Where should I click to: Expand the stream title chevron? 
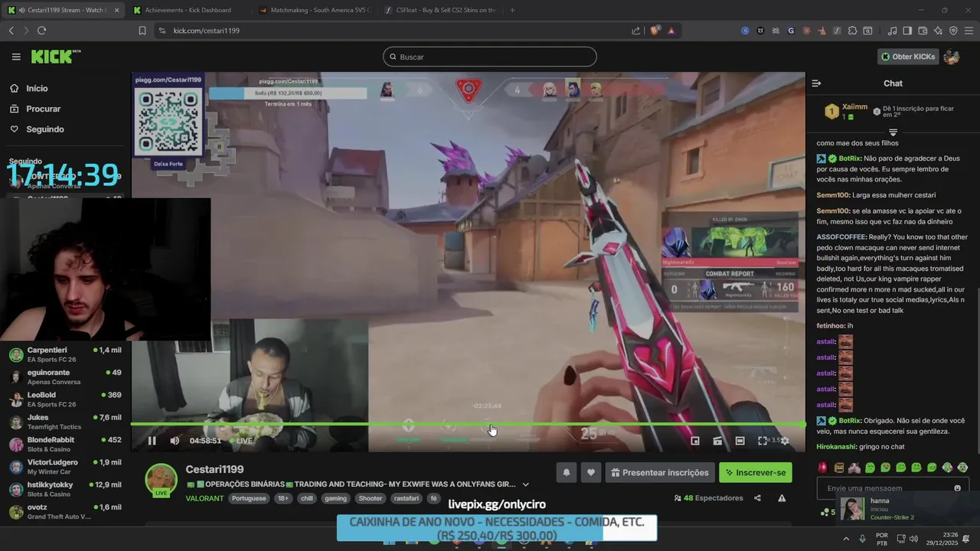coord(525,484)
